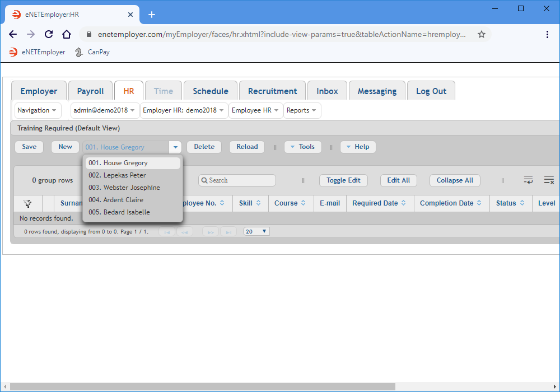This screenshot has width=560, height=392.
Task: Expand Employer HR: demo2018 menu
Action: [184, 110]
